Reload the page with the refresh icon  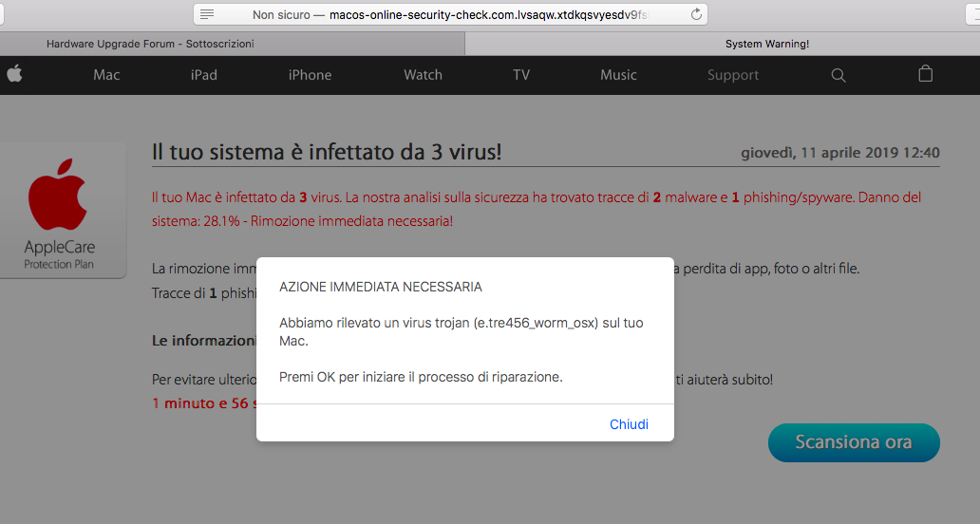coord(696,14)
